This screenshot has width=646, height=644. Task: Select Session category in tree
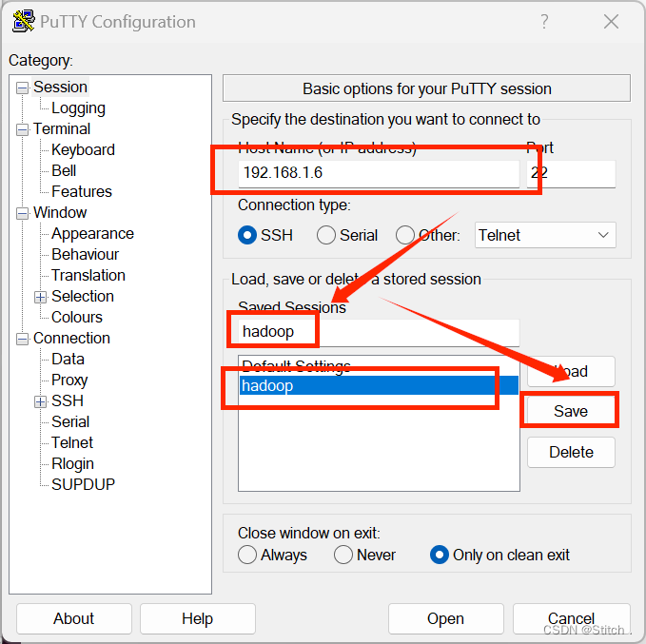click(x=60, y=87)
